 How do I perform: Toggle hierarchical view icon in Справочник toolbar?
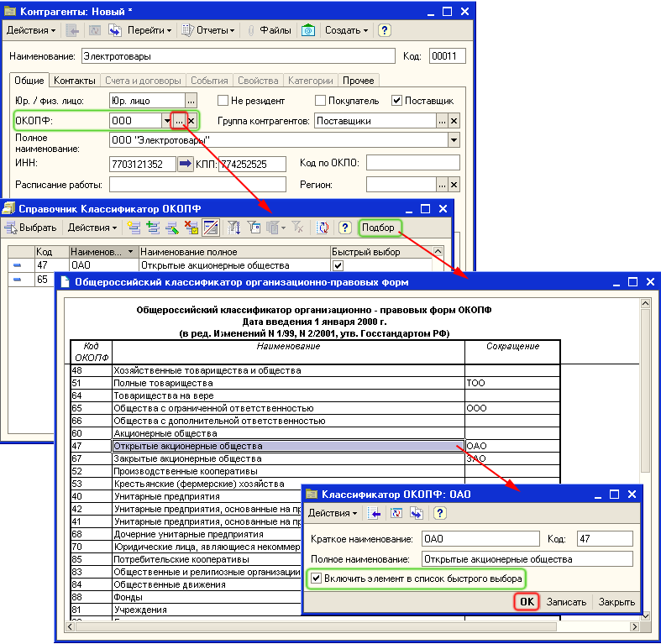(x=210, y=228)
